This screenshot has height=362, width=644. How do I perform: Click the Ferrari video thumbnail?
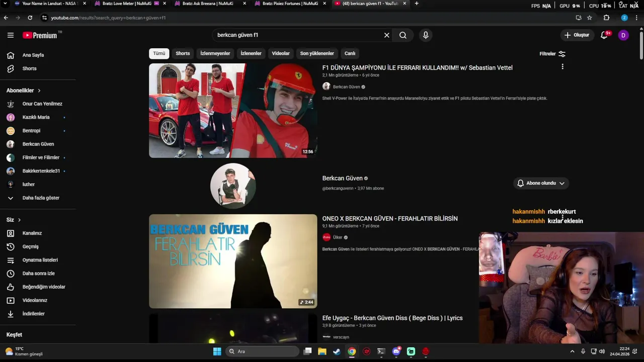tap(233, 111)
